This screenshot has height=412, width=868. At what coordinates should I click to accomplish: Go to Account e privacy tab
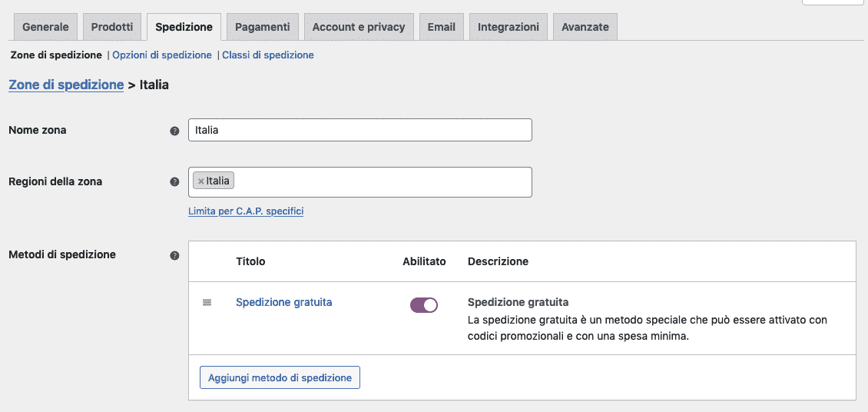point(359,27)
